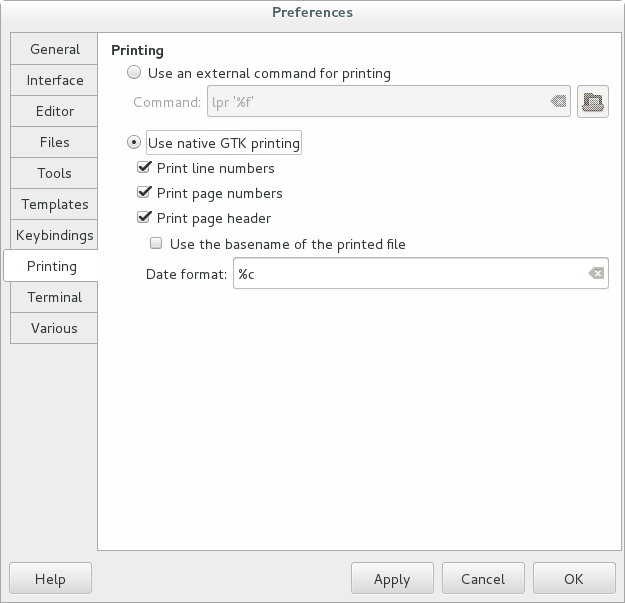
Task: Switch to the Terminal tab
Action: coord(55,297)
